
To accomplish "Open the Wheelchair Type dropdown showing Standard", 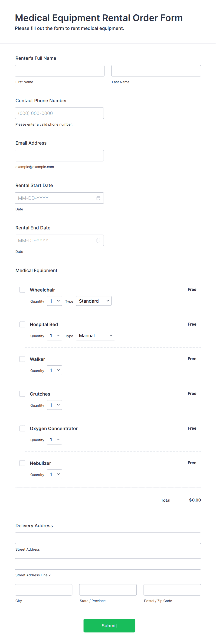I will (94, 301).
